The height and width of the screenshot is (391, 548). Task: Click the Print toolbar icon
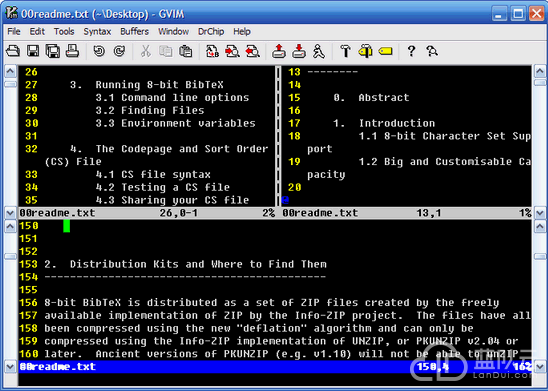(x=73, y=51)
